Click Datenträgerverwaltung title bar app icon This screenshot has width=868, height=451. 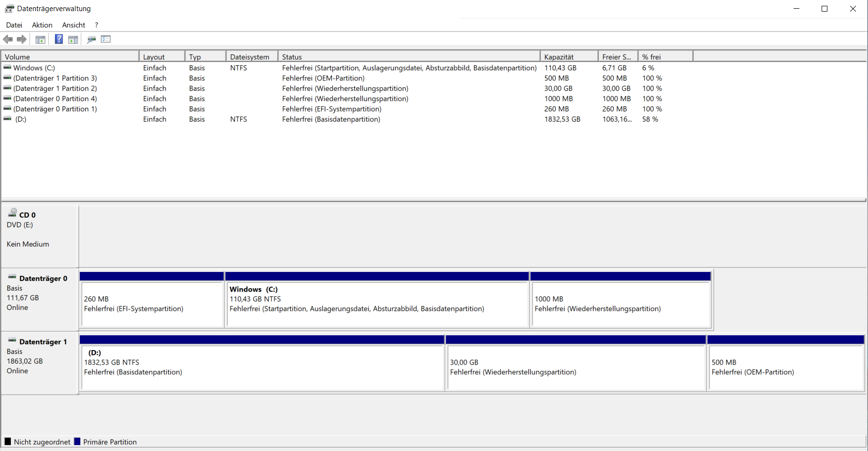pyautogui.click(x=9, y=9)
